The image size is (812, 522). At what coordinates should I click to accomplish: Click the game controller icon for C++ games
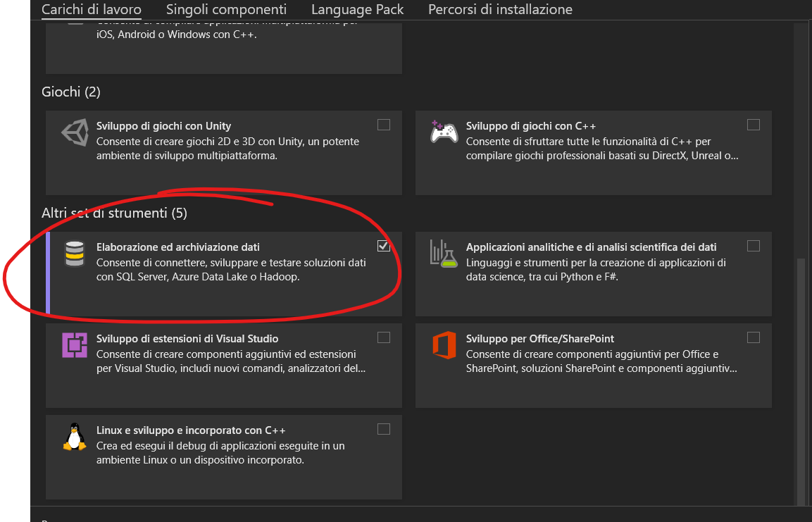click(x=444, y=132)
